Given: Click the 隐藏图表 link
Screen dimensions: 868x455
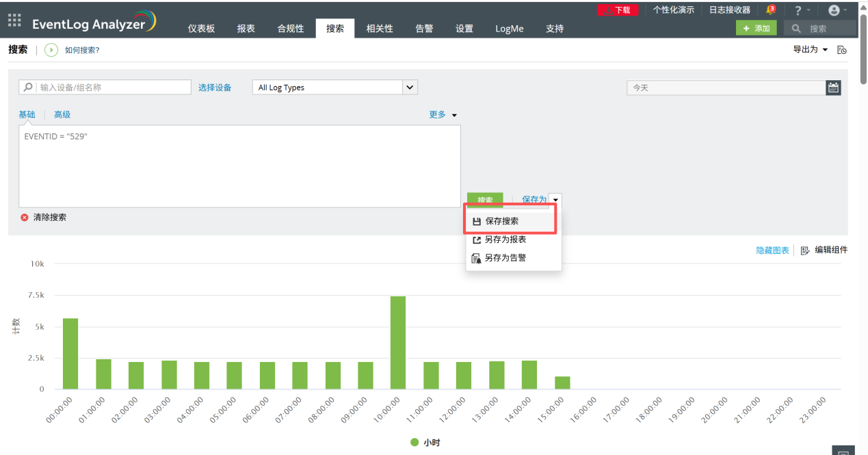Looking at the screenshot, I should click(772, 250).
